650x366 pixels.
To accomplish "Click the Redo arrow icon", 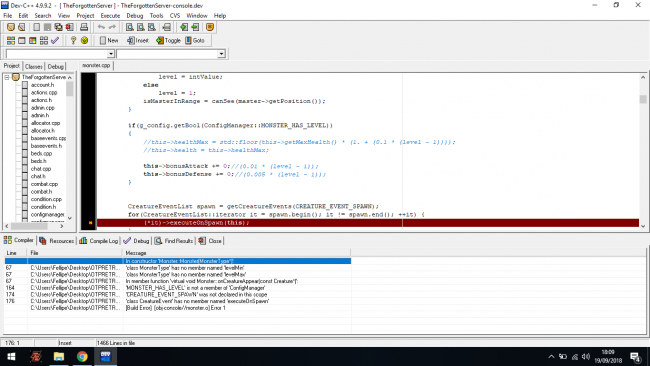I will pyautogui.click(x=112, y=27).
